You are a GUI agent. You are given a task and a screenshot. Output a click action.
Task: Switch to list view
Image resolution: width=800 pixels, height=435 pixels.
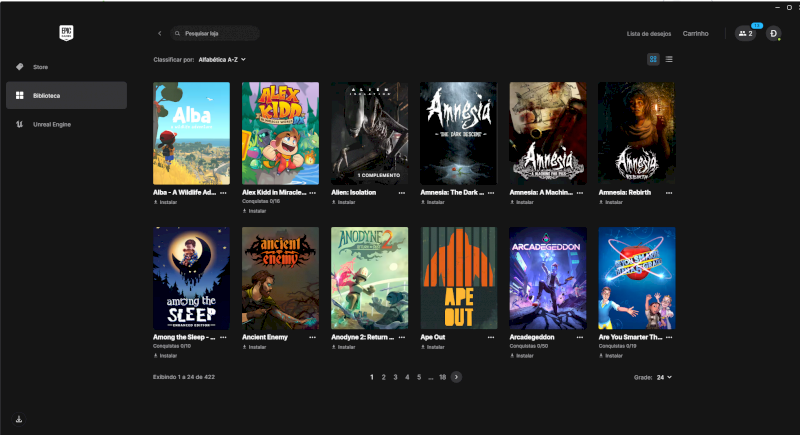point(669,59)
